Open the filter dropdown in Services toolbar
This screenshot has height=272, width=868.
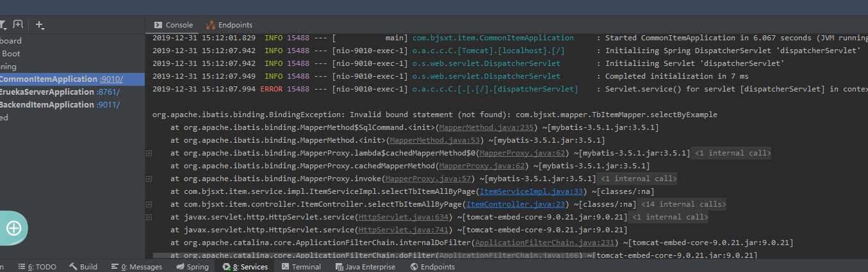point(3,25)
